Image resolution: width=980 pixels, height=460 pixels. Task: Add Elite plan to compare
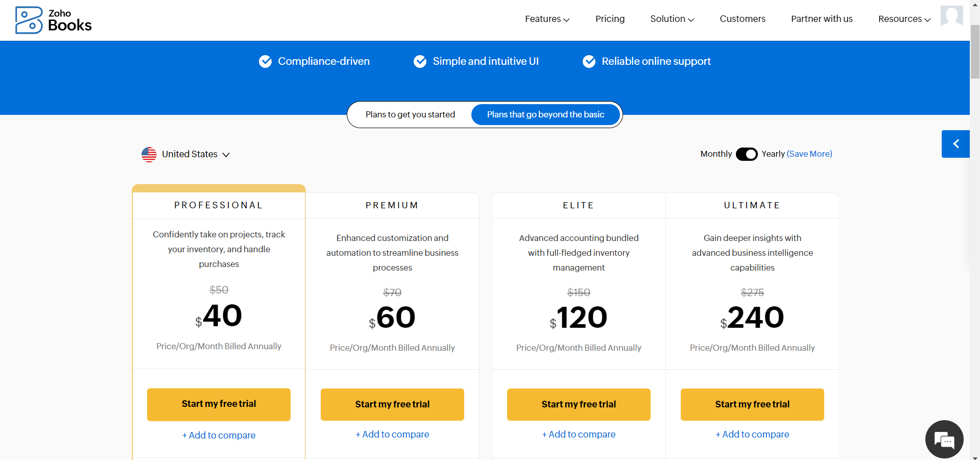click(579, 434)
